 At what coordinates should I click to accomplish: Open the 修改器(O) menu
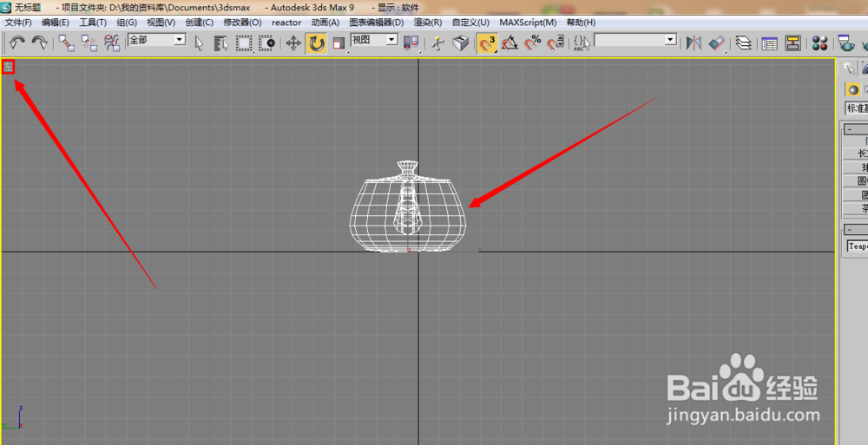[x=242, y=23]
